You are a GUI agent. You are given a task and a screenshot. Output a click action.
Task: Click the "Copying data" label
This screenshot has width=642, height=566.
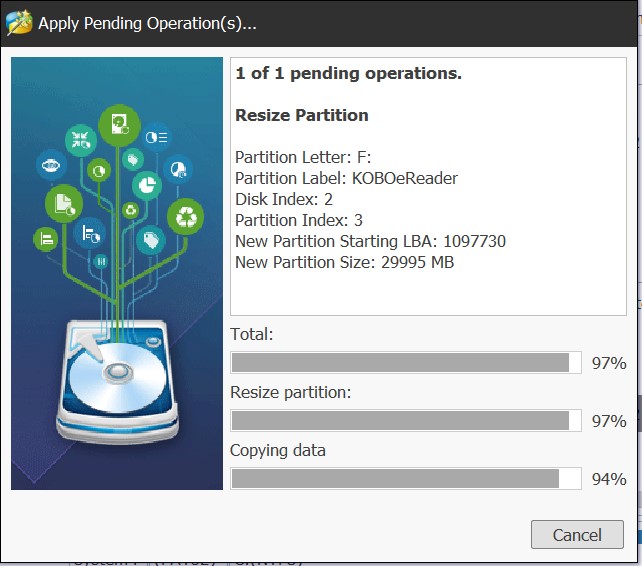tap(278, 451)
